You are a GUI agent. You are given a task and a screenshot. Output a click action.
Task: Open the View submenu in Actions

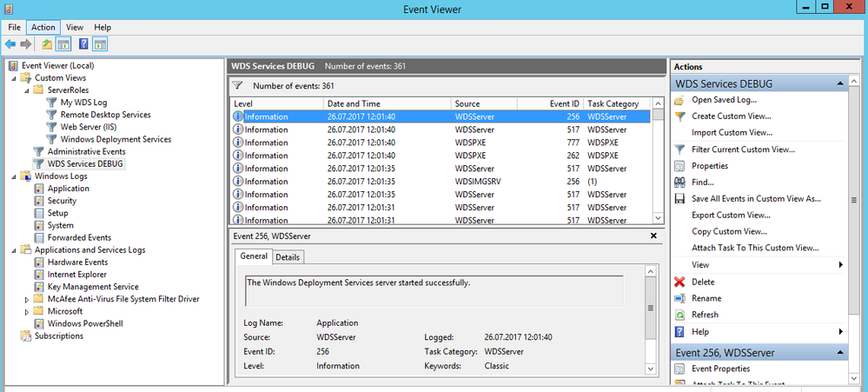(759, 265)
